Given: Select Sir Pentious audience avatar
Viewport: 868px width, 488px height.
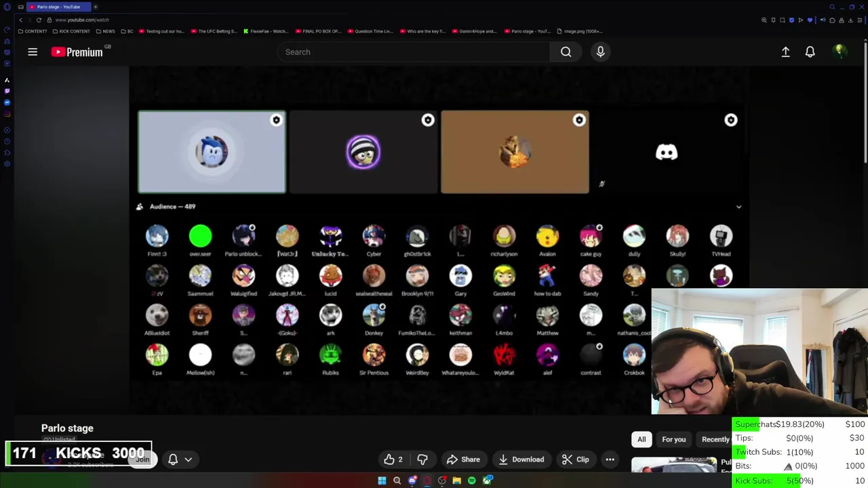Looking at the screenshot, I should pyautogui.click(x=374, y=355).
